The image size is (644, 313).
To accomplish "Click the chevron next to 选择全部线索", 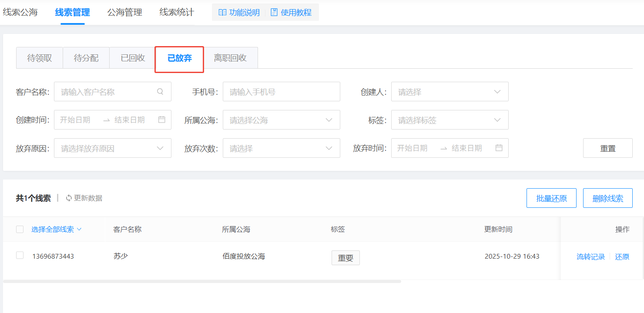I will 79,230.
